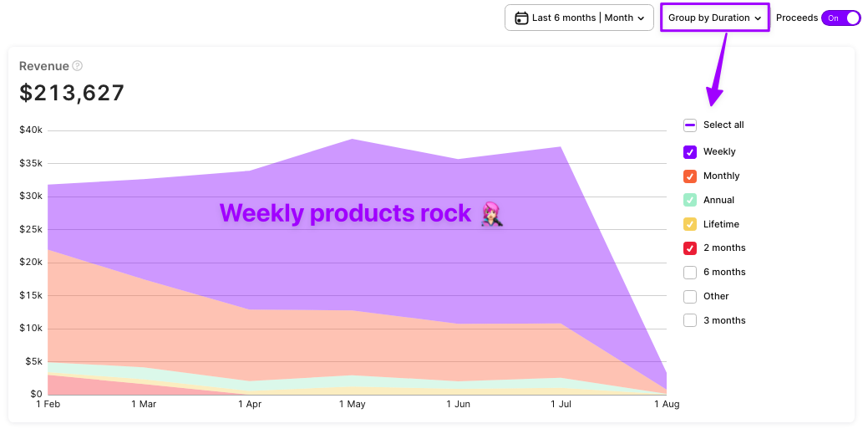Open the Last 6 months | Month dropdown
This screenshot has height=434, width=868.
(579, 18)
